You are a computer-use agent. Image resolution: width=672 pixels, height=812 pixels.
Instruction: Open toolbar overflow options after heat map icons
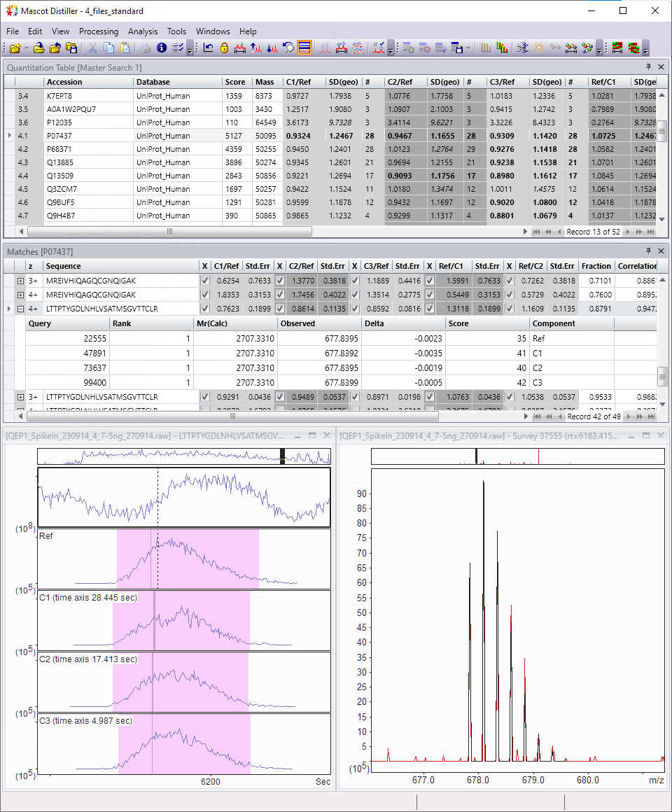coord(645,49)
